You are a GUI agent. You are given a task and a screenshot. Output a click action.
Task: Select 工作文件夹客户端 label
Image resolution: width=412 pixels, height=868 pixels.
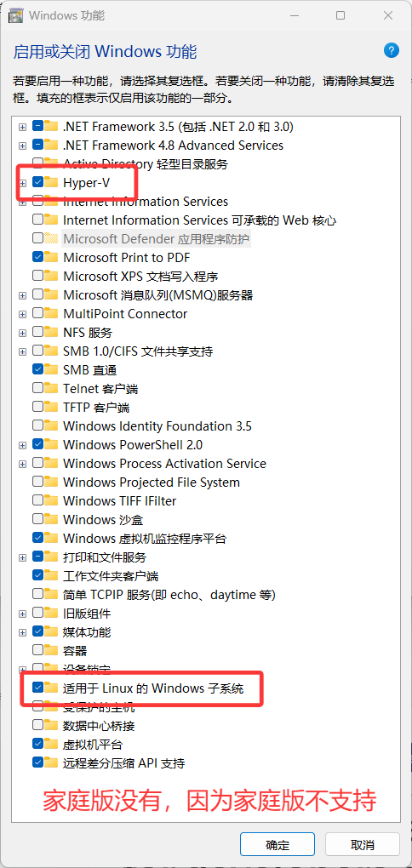pyautogui.click(x=111, y=575)
